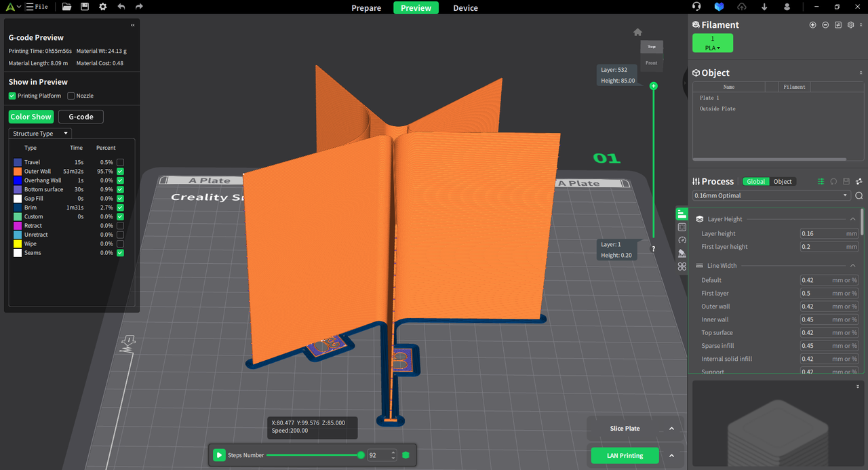868x470 pixels.
Task: Switch to the Prepare tab
Action: (366, 8)
